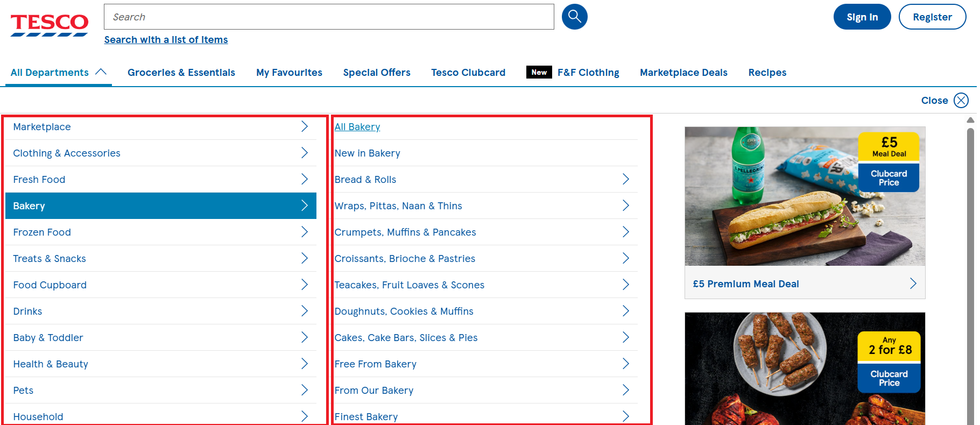Click the chevron next to Pets
This screenshot has height=425, width=980.
(304, 390)
